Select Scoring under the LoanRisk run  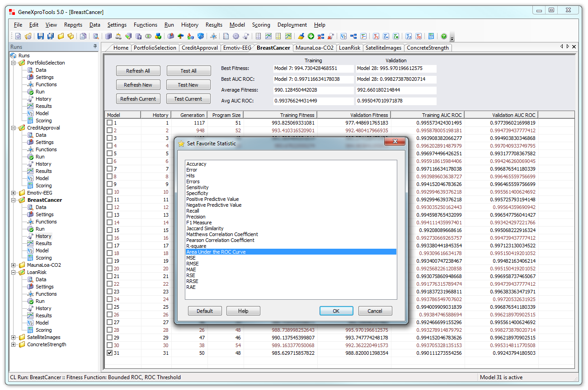[x=44, y=330]
